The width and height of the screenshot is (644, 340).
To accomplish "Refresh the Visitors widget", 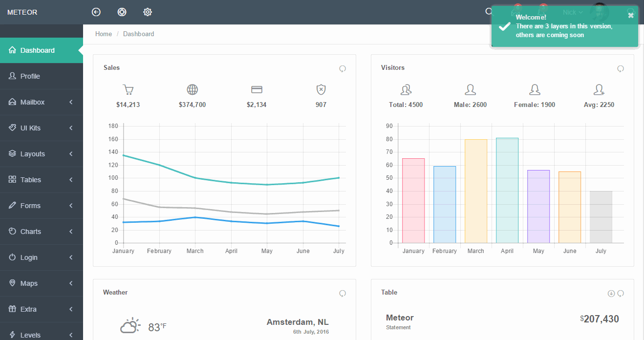I will (621, 68).
